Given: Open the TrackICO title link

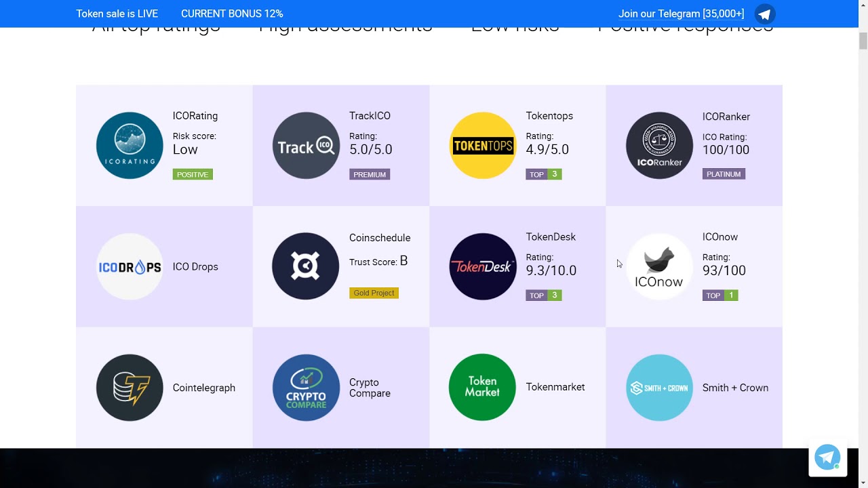Looking at the screenshot, I should point(370,116).
